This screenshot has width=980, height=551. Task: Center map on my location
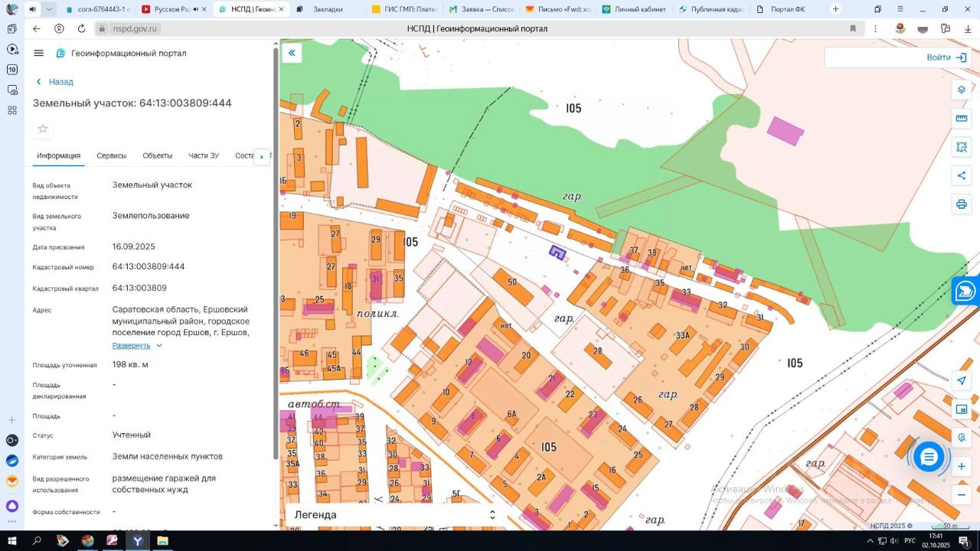point(962,380)
